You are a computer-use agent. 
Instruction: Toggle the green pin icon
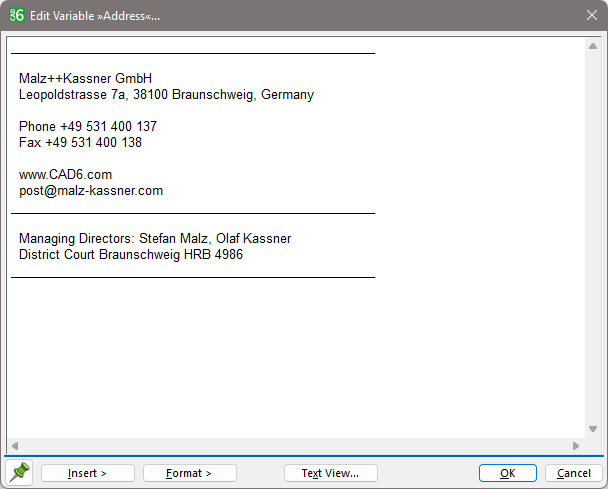19,472
